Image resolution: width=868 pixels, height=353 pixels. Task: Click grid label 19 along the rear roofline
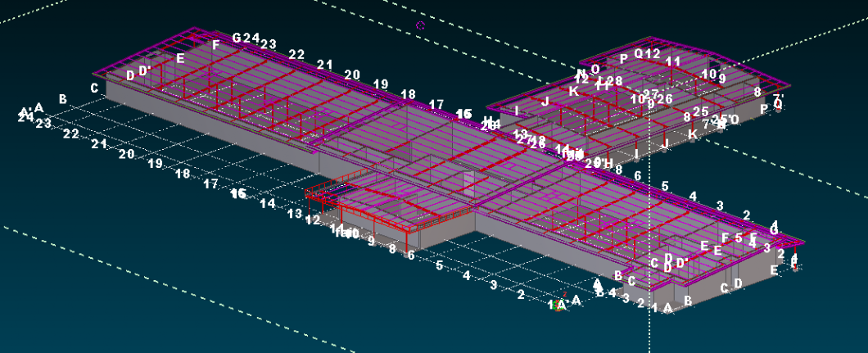(380, 84)
